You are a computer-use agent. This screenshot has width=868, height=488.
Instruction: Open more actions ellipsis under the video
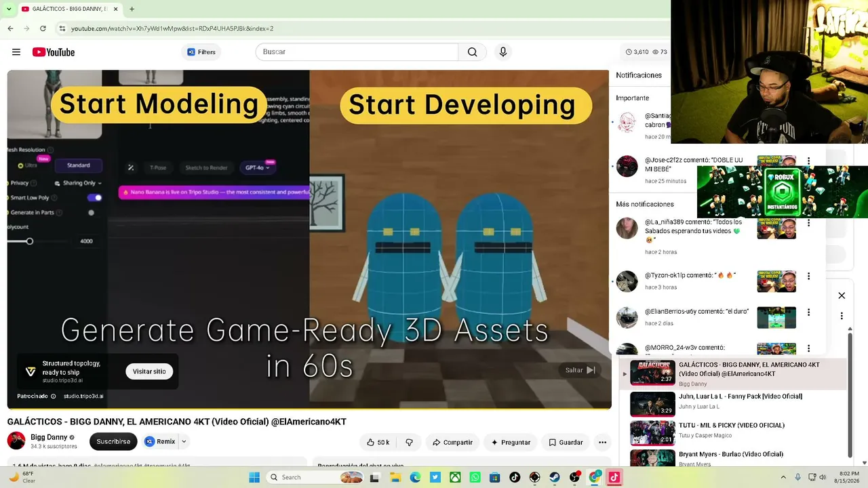click(602, 442)
